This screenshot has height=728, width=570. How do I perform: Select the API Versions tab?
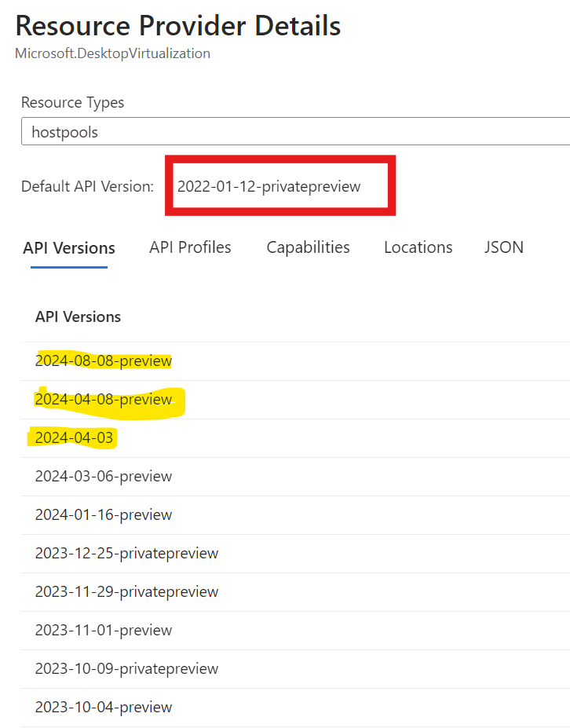click(69, 248)
